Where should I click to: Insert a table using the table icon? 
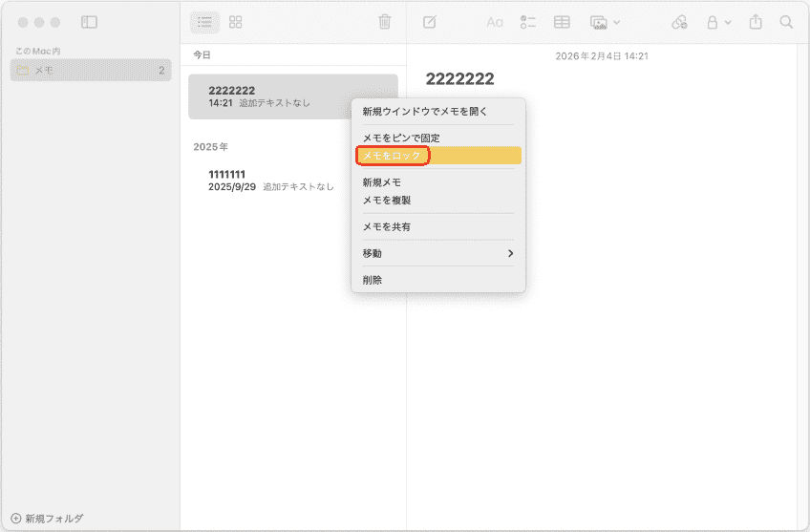(x=562, y=22)
